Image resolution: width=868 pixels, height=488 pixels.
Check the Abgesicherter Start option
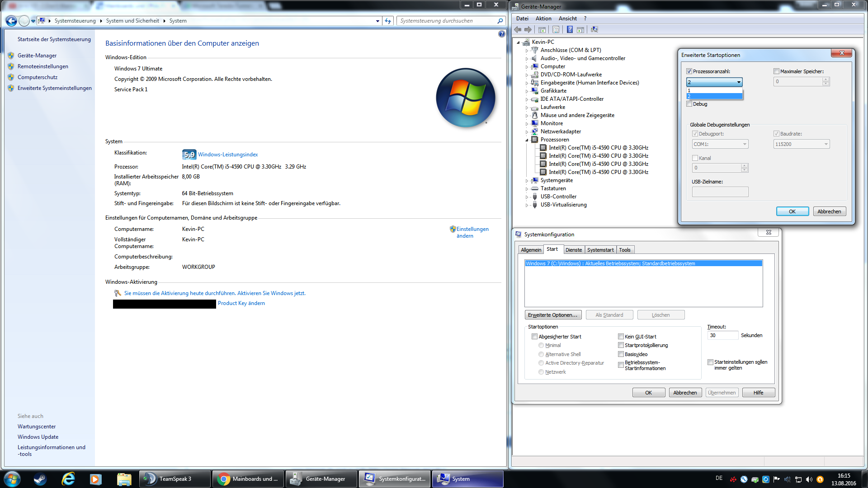coord(534,337)
